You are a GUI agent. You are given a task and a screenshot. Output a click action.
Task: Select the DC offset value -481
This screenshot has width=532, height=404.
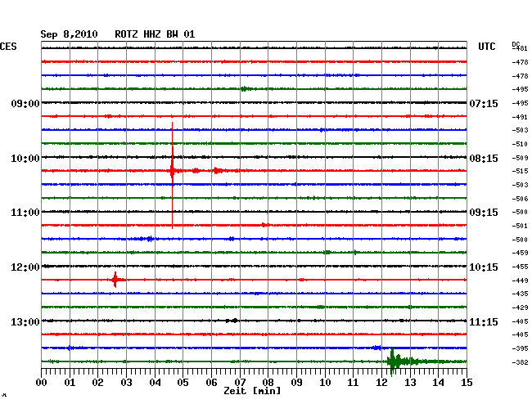point(520,48)
